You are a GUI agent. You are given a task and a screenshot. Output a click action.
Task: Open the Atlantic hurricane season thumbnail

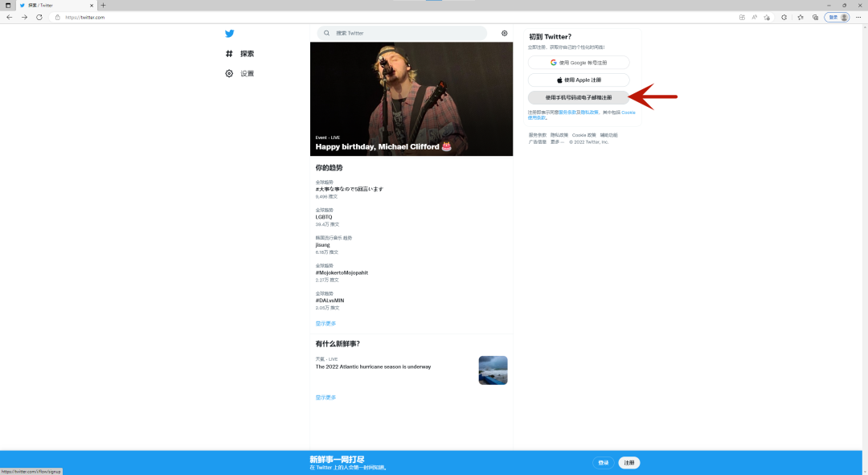click(x=493, y=371)
